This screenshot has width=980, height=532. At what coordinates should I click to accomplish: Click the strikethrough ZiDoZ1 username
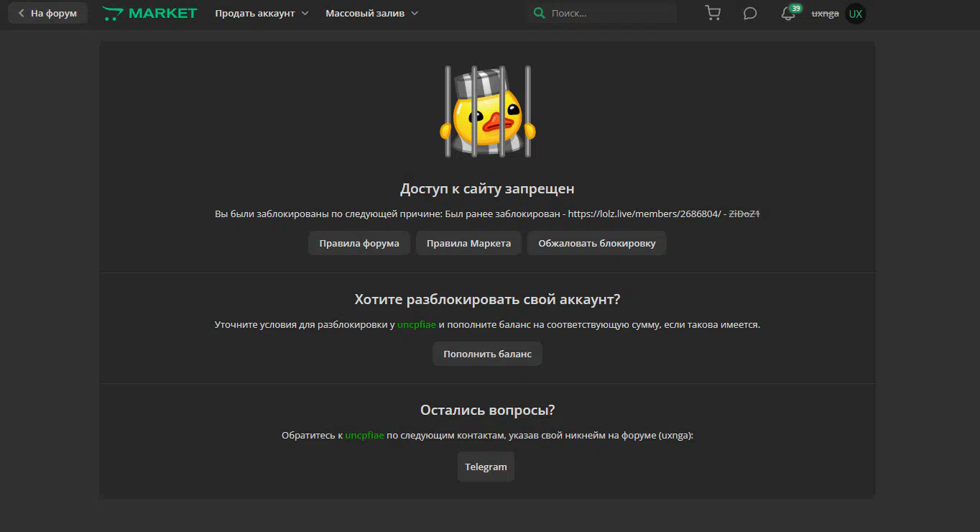[x=744, y=214]
